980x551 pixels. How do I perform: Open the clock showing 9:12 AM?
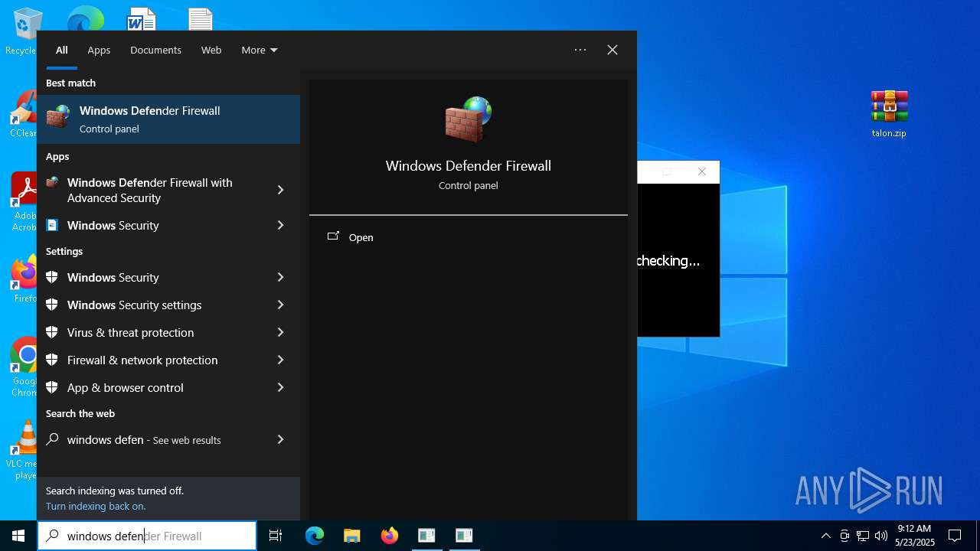(914, 536)
